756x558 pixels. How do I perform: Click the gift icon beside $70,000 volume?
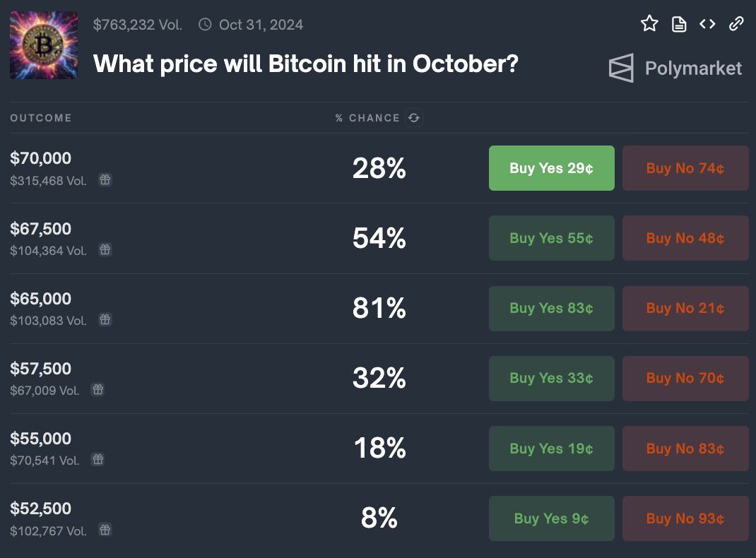tap(105, 179)
